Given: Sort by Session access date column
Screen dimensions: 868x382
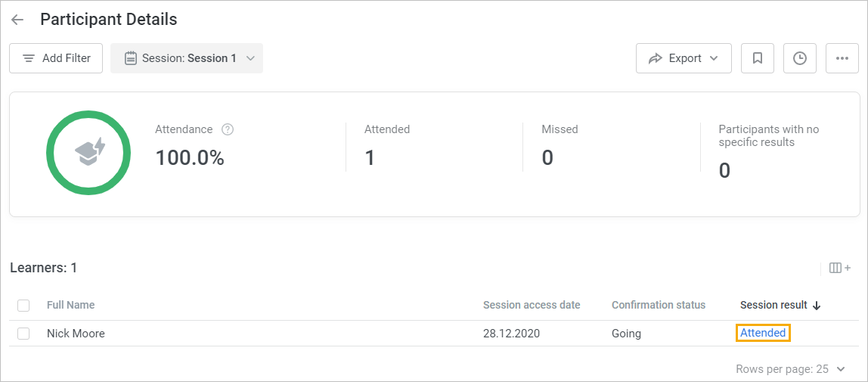Looking at the screenshot, I should (x=532, y=305).
